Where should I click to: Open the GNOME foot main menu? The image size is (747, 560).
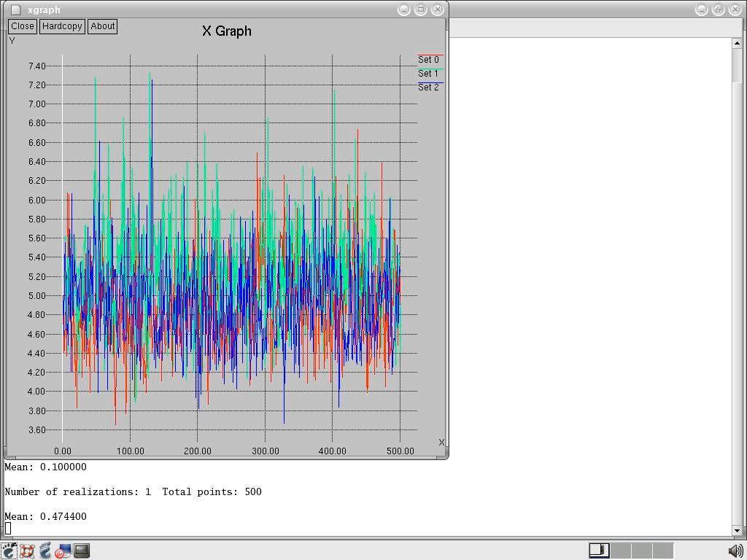[9, 551]
